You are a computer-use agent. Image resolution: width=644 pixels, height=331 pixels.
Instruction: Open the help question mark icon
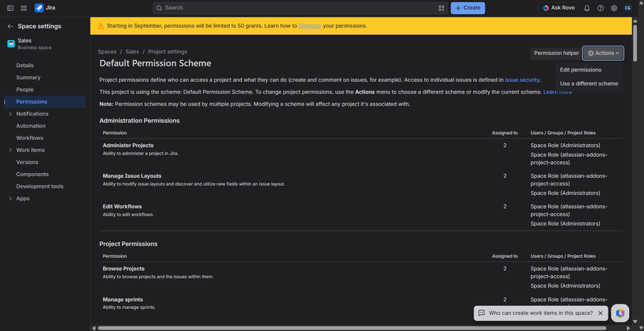coord(601,8)
